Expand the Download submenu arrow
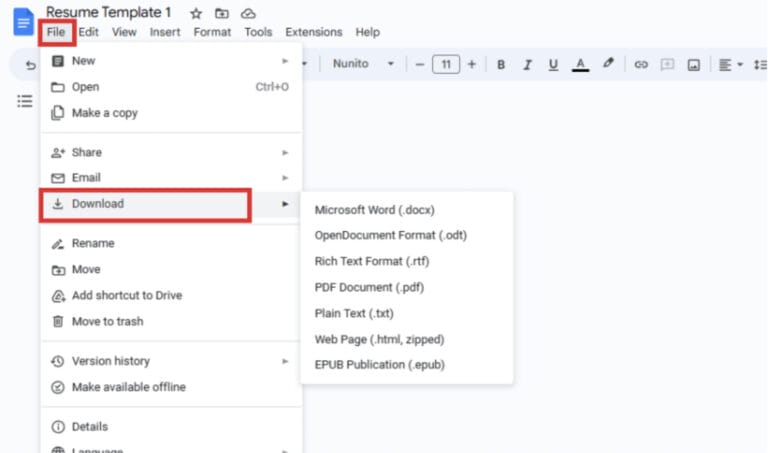This screenshot has height=453, width=768. click(x=285, y=204)
